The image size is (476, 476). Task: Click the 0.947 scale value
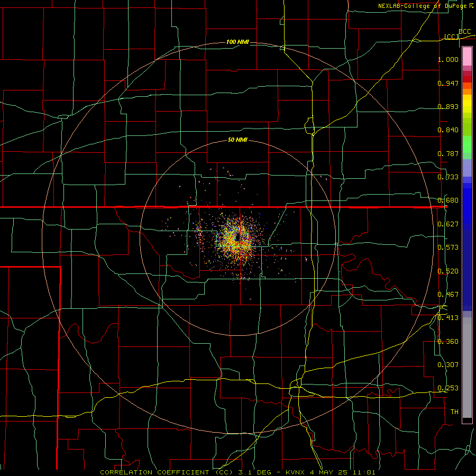(x=448, y=83)
